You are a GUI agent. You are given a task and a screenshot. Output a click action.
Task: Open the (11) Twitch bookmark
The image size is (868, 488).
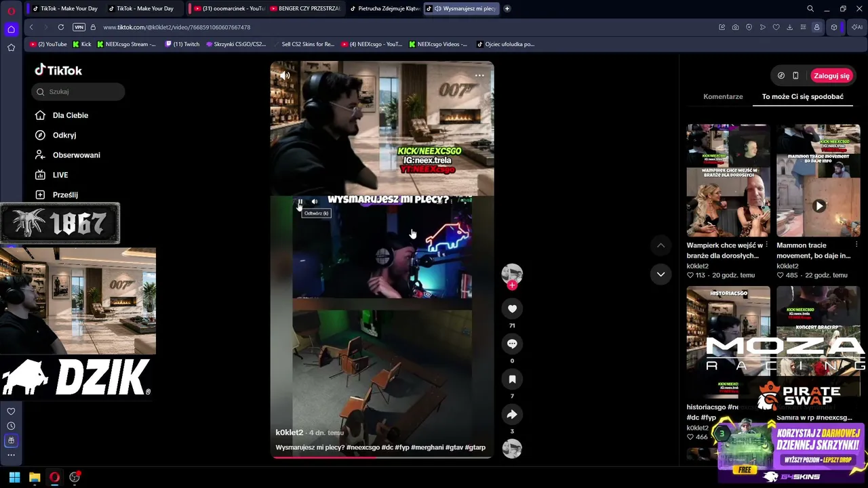(182, 44)
